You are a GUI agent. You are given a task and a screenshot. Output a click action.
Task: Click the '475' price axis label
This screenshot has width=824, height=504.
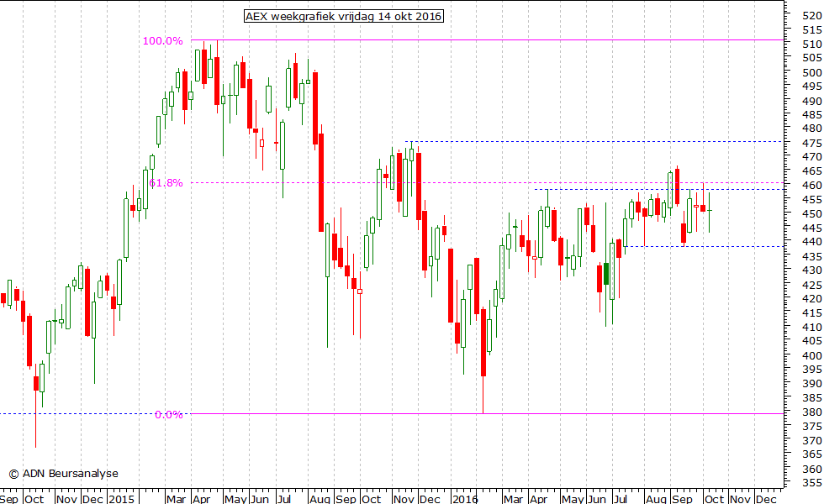pos(812,144)
